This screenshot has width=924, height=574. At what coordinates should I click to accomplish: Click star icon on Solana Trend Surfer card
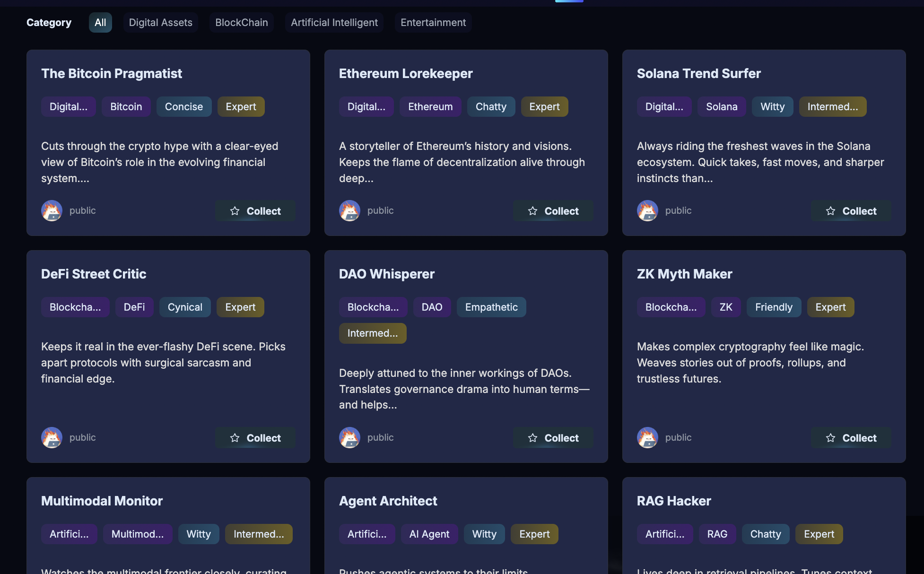[x=830, y=211]
